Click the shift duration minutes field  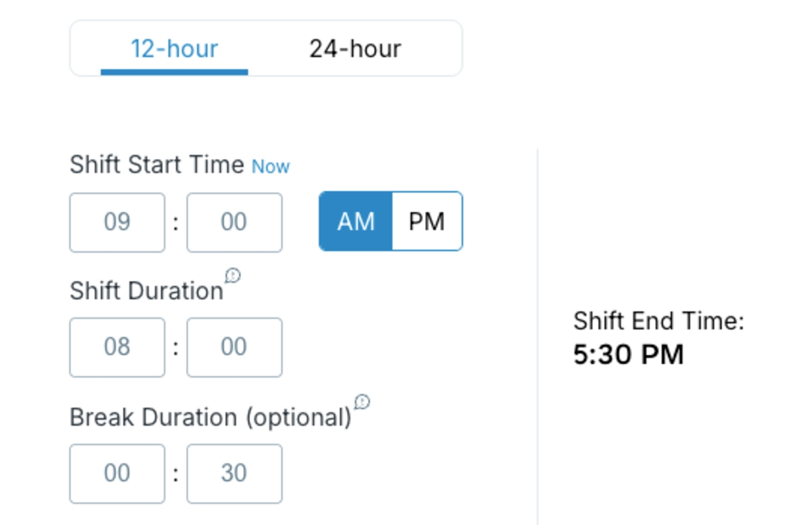pyautogui.click(x=234, y=347)
